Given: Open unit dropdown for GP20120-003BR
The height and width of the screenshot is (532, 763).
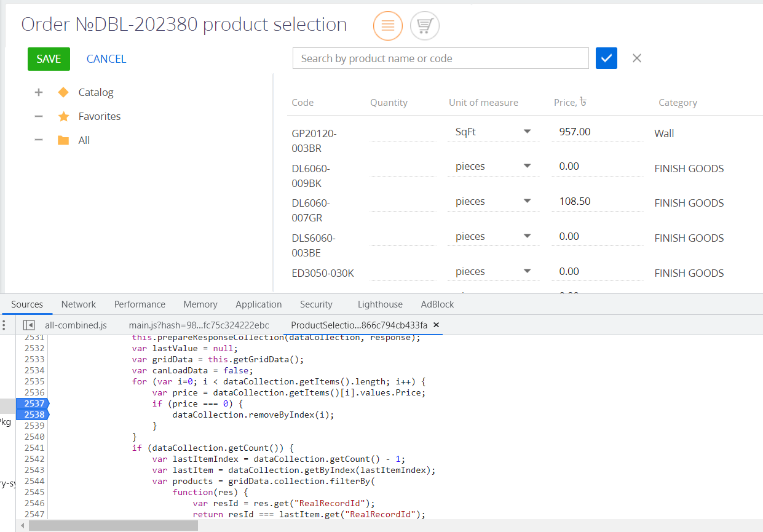Looking at the screenshot, I should [x=527, y=132].
